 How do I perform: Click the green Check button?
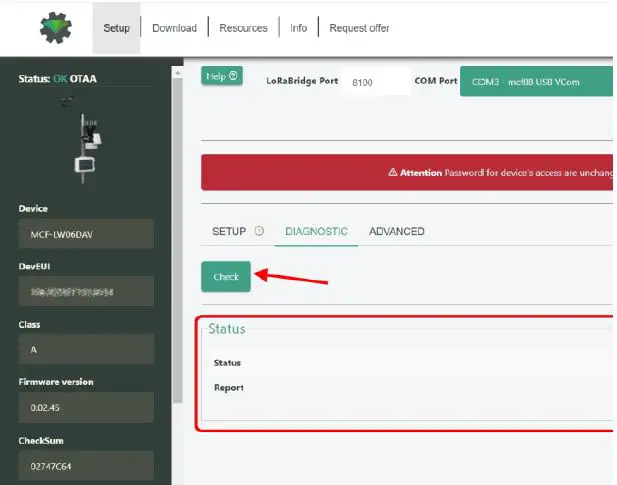[x=226, y=277]
